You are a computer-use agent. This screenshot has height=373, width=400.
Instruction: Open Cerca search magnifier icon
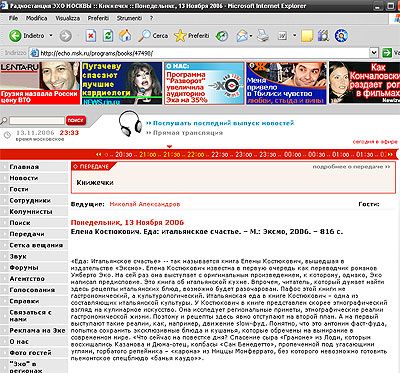tap(144, 36)
